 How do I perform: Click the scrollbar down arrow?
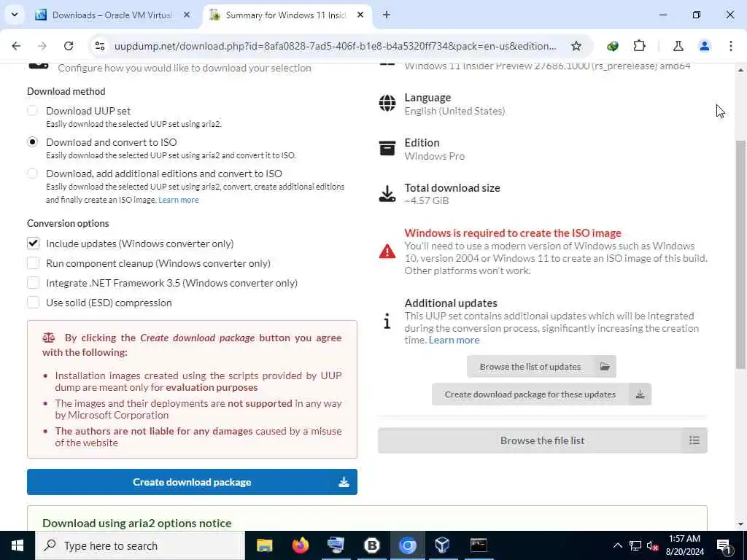(741, 524)
